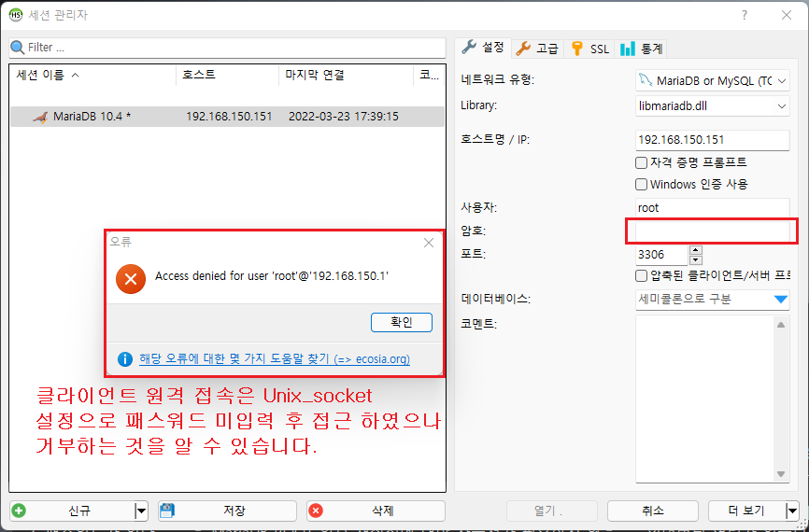Click the comment box scrollbar up arrow
809x532 pixels.
pyautogui.click(x=781, y=325)
